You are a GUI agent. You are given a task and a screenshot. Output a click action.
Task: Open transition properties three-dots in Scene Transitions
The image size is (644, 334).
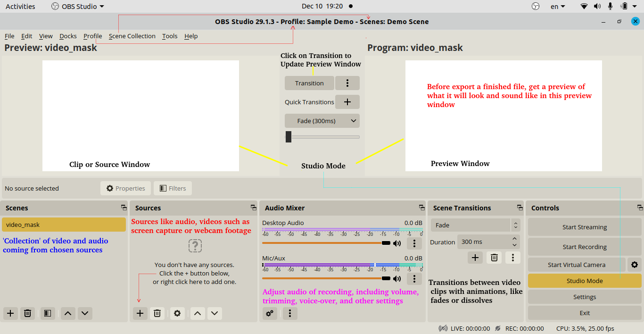pos(513,258)
